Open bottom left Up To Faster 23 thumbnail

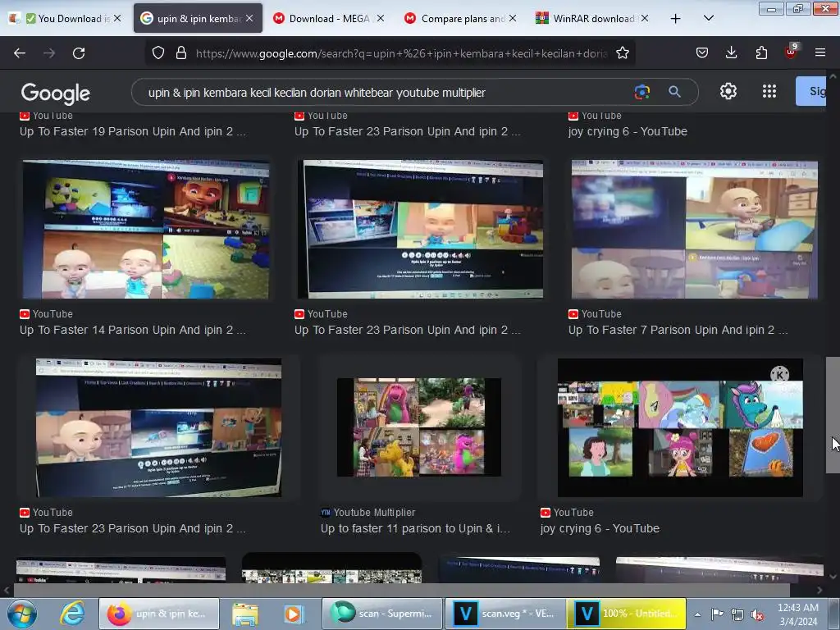click(x=158, y=427)
